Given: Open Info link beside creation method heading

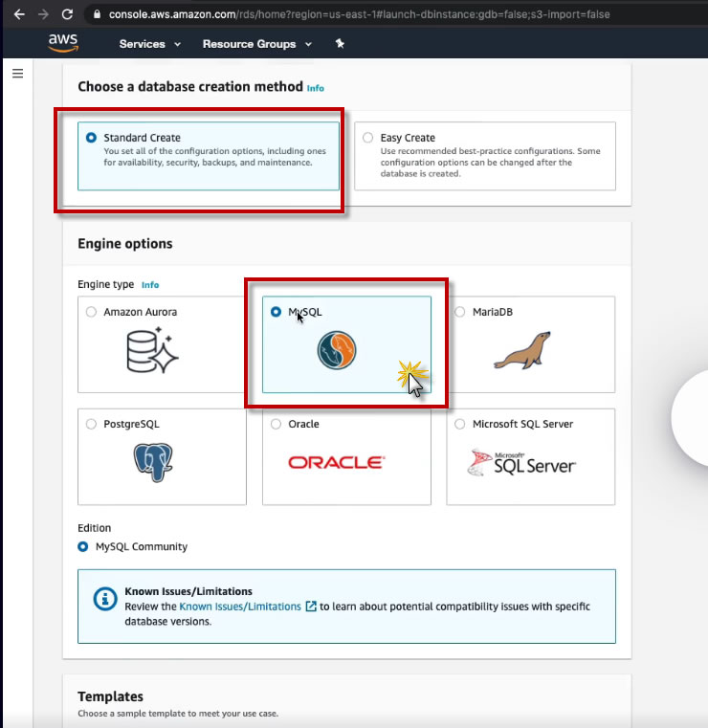Looking at the screenshot, I should point(315,88).
